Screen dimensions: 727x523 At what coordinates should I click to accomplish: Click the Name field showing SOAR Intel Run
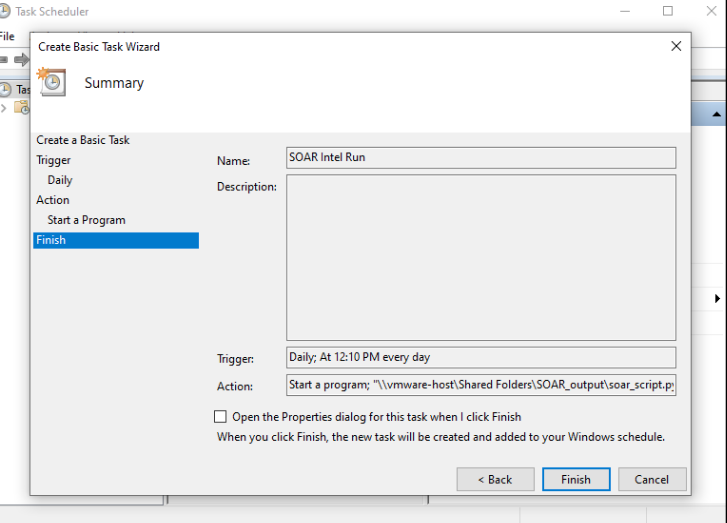[x=481, y=158]
